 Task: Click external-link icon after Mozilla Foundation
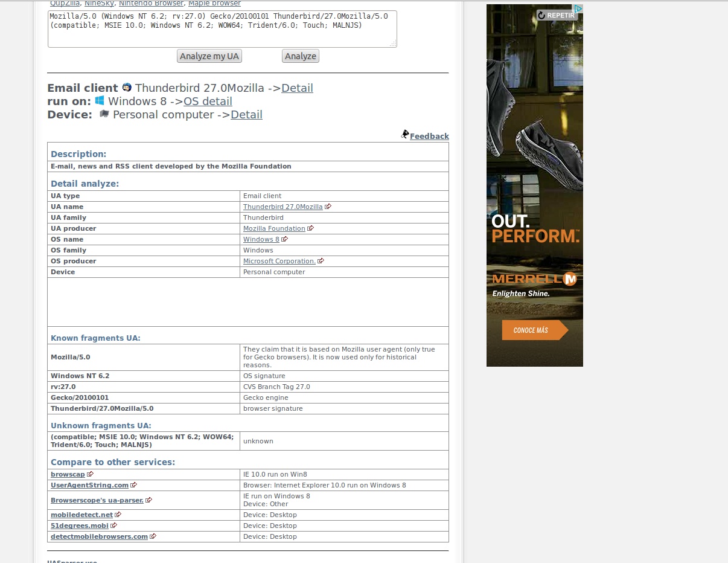[310, 228]
